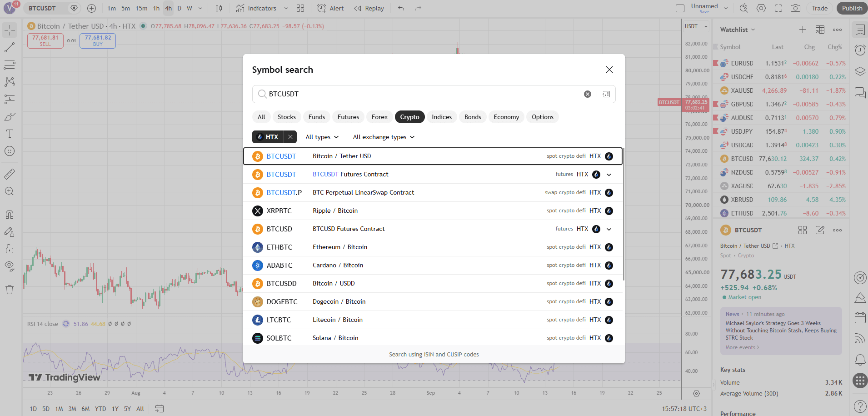This screenshot has height=416, width=868.
Task: Select BTCUSDT.P Perpetual LinearSwap result
Action: (x=433, y=193)
